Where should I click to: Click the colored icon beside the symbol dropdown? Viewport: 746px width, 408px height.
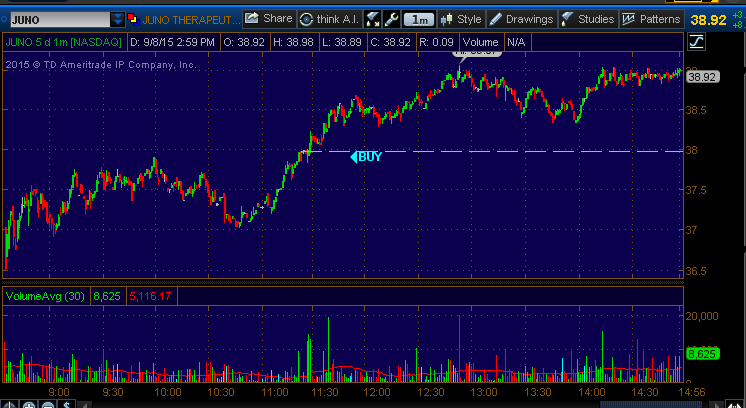pos(134,18)
